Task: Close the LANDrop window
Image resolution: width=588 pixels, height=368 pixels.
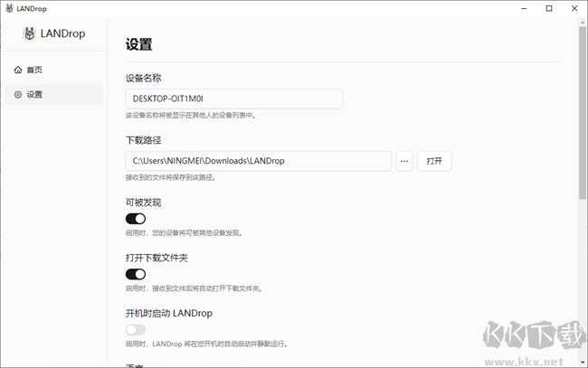Action: (x=574, y=8)
